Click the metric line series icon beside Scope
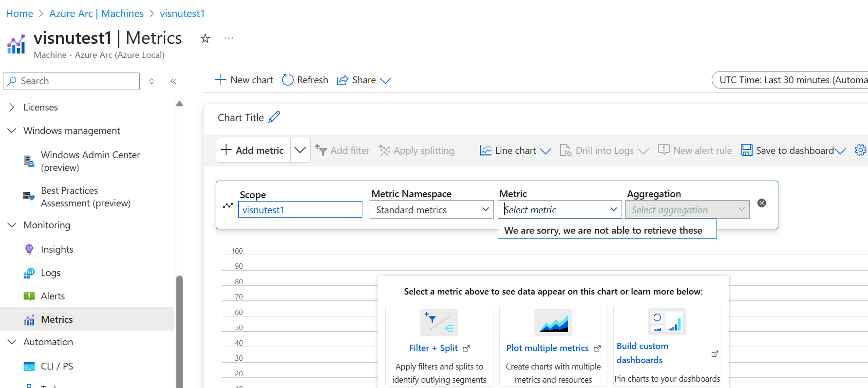The image size is (868, 388). point(227,205)
